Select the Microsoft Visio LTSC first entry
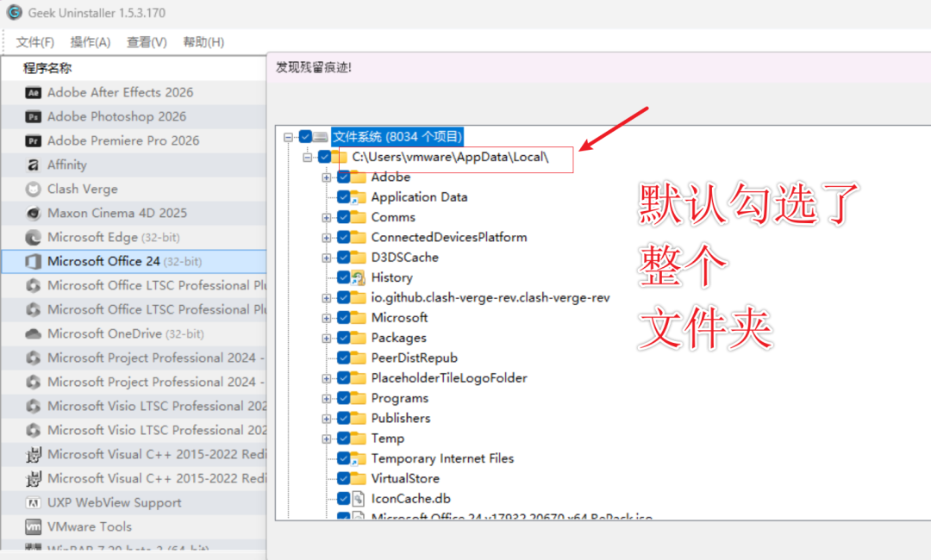 134,407
